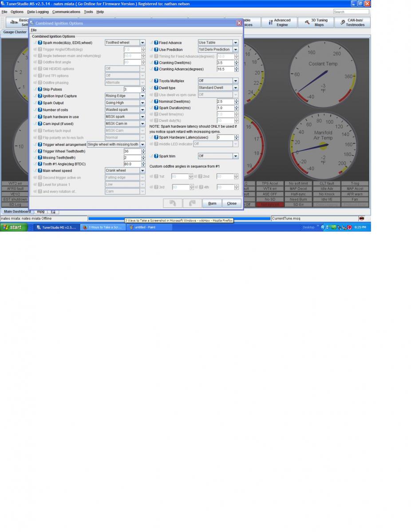Click help icon for Fixed Advance
The height and width of the screenshot is (532, 411).
156,43
